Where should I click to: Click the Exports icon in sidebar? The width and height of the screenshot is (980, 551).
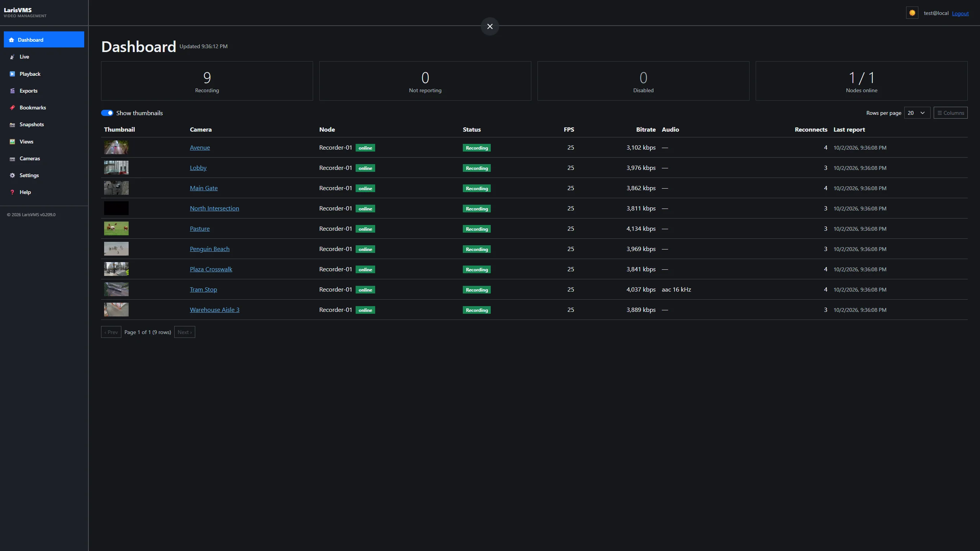(x=12, y=91)
